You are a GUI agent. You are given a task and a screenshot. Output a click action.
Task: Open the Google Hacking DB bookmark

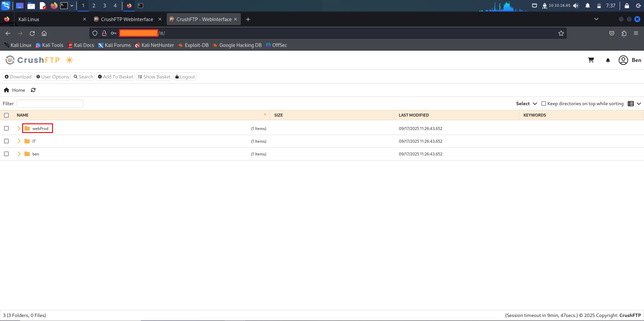click(x=237, y=45)
